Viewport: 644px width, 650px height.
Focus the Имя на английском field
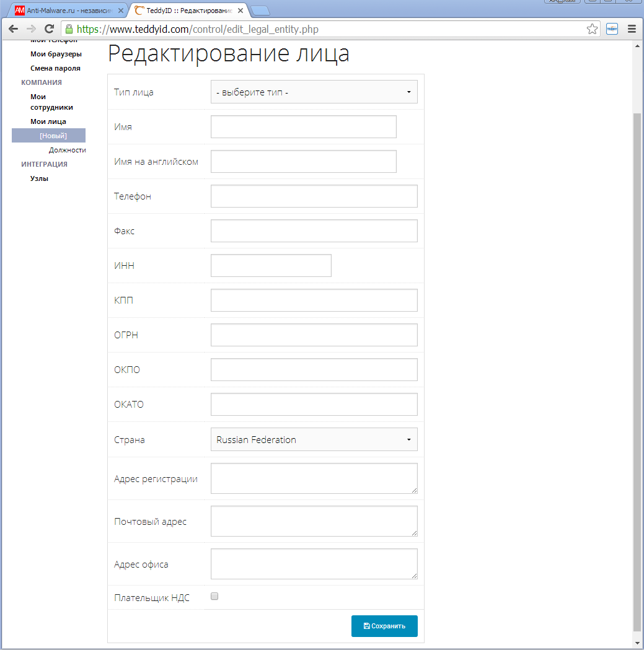[x=304, y=162]
